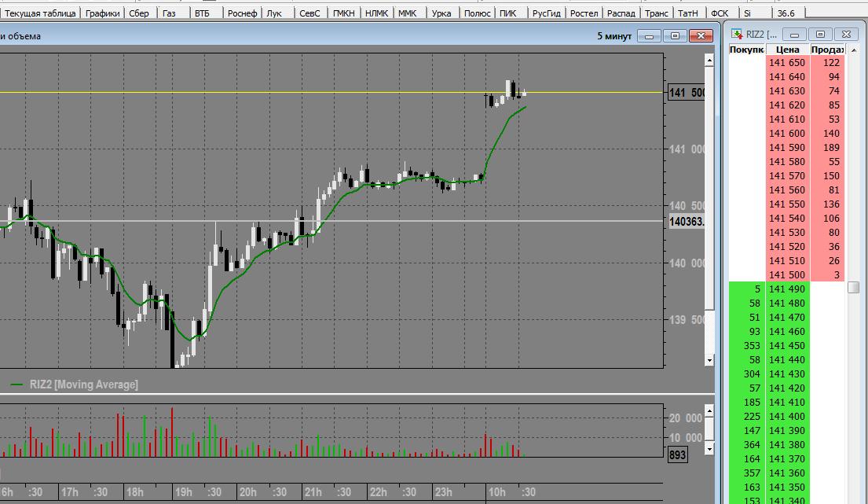This screenshot has height=504, width=868.
Task: Minimize the RIZ2 order book window
Action: point(794,35)
